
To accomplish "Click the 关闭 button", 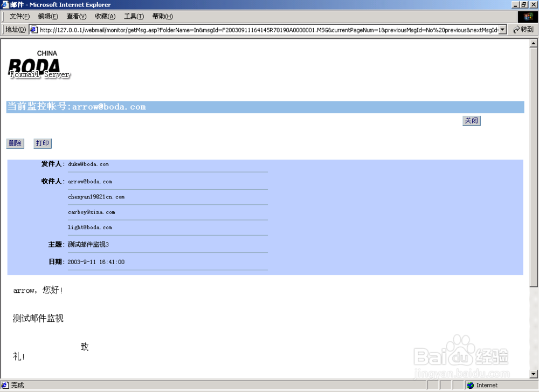I will click(471, 121).
